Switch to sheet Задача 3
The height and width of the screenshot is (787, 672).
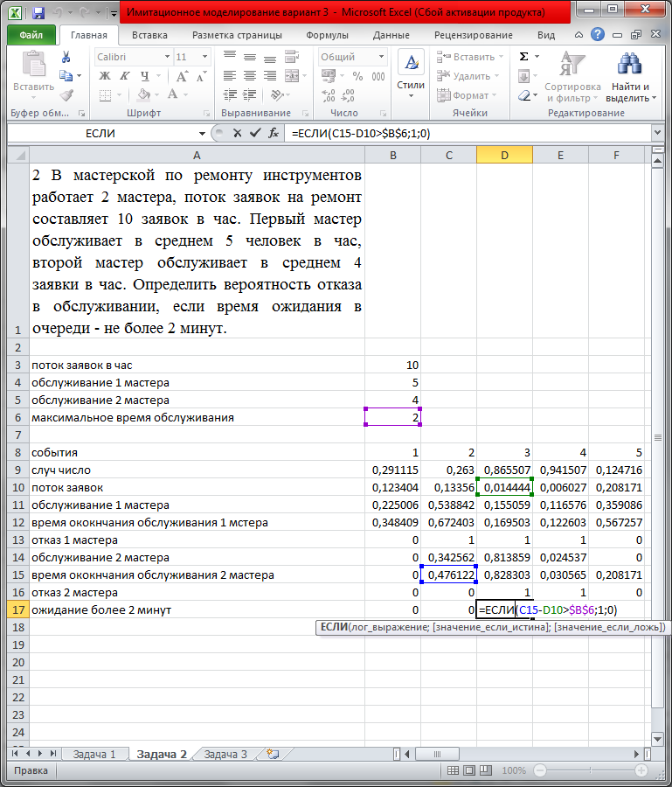click(225, 754)
